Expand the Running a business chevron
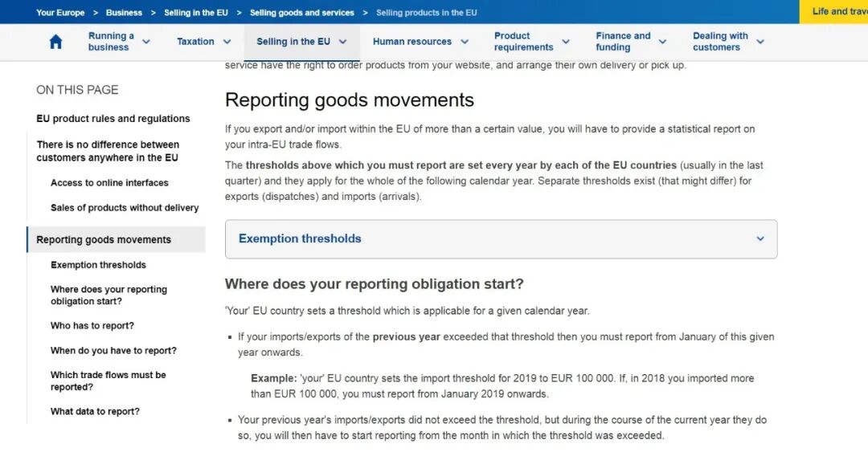Viewport: 868px width, 452px height. tap(146, 42)
